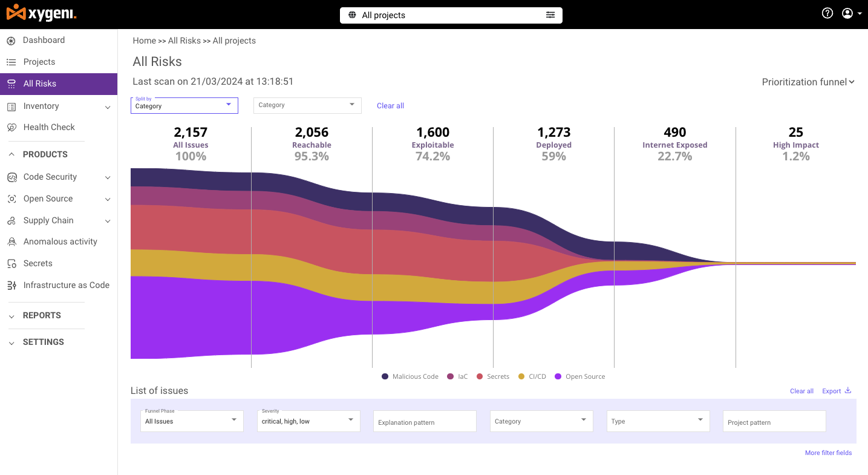
Task: Open Inventory in the sidebar
Action: tap(41, 106)
